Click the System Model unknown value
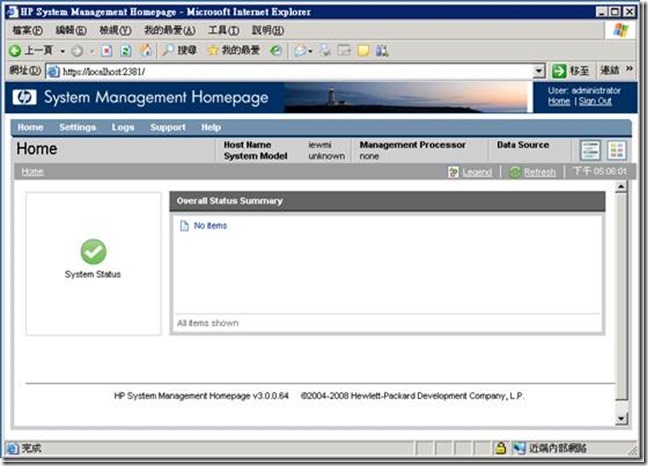 point(326,156)
